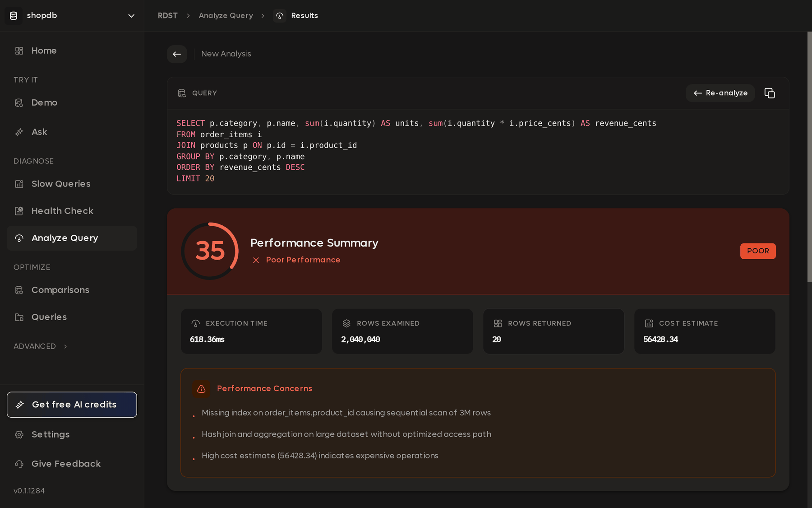Open Settings

[72, 434]
